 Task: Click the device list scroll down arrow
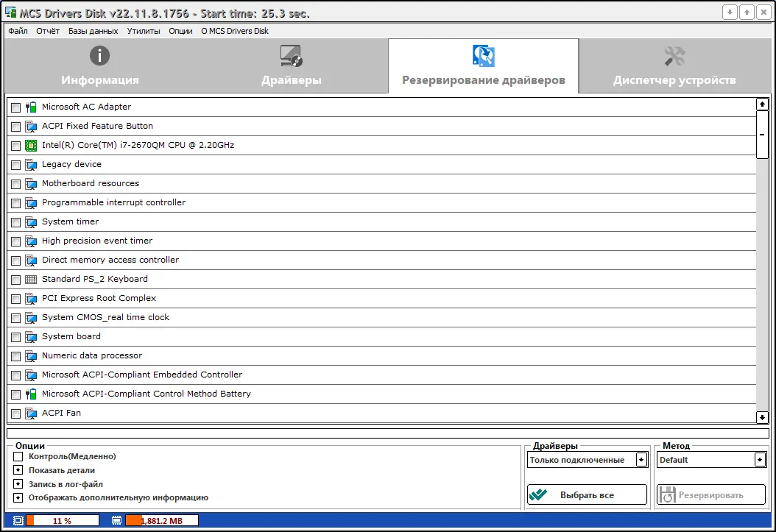pos(762,417)
